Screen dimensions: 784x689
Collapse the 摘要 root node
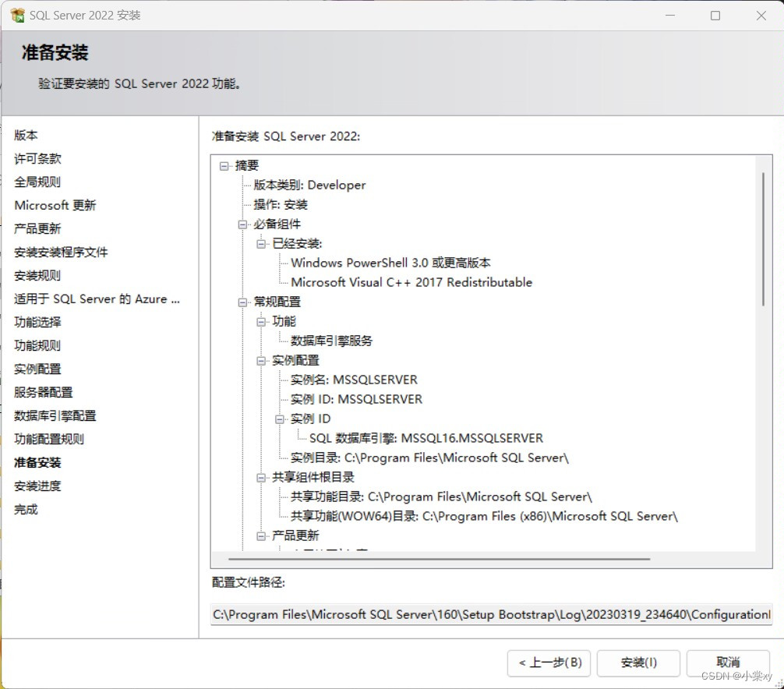point(224,166)
